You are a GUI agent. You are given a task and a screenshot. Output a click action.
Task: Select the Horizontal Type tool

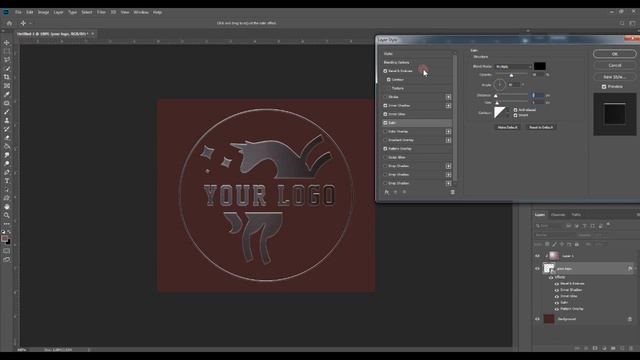point(7,181)
